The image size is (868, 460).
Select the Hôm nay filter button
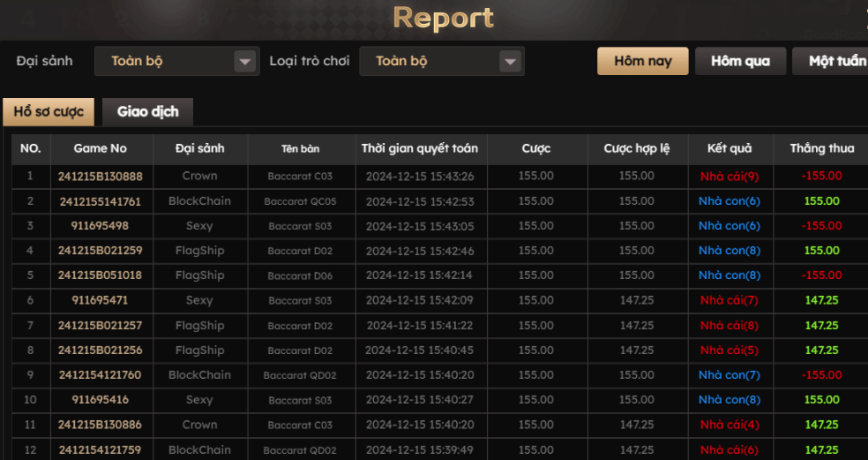pos(642,61)
